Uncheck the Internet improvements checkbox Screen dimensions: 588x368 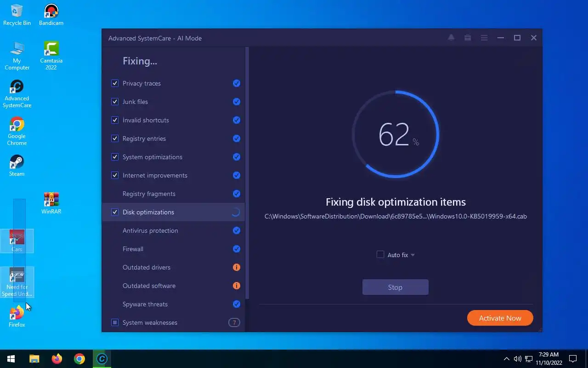pos(115,175)
